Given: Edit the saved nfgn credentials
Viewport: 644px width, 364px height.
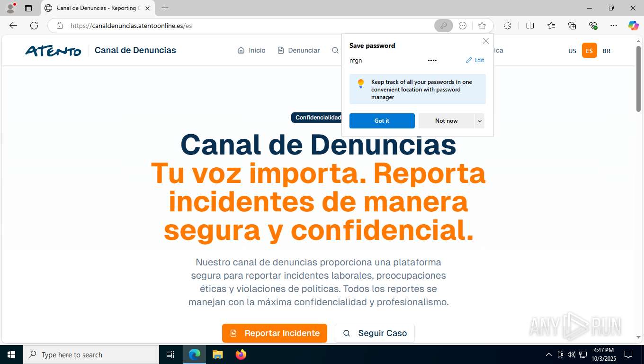Looking at the screenshot, I should 475,60.
